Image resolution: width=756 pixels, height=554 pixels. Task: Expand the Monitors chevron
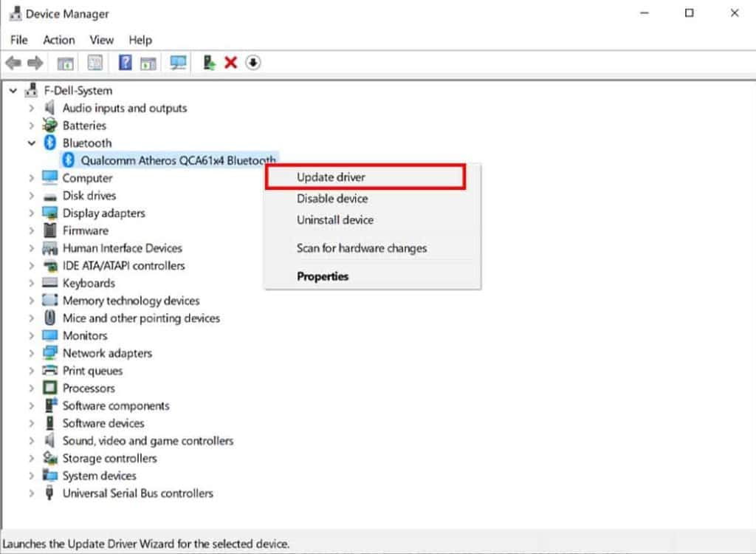[x=32, y=335]
